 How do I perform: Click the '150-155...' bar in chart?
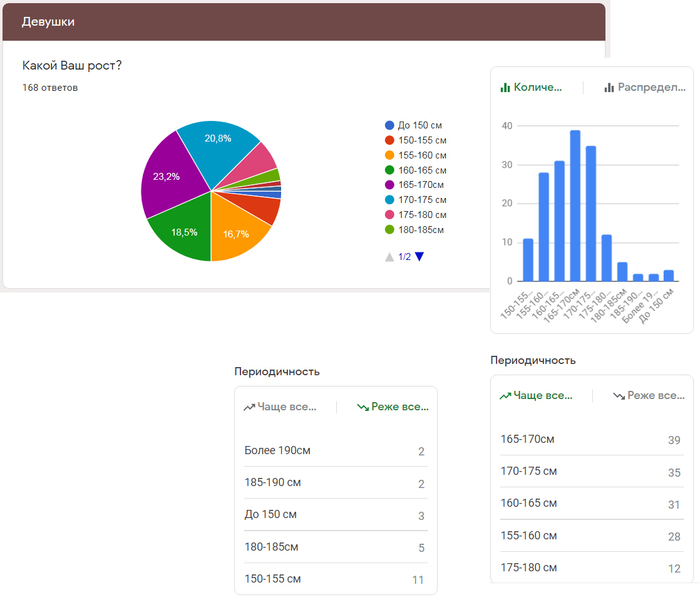click(528, 260)
